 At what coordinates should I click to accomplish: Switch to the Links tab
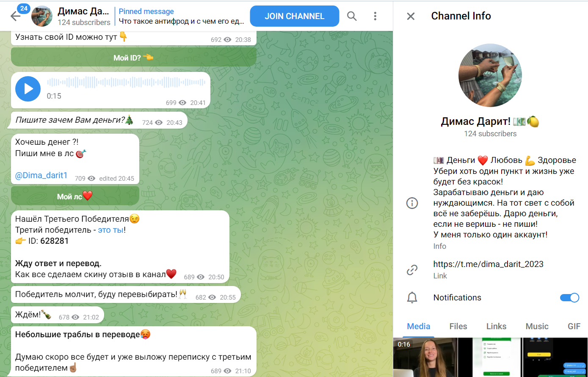coord(496,326)
